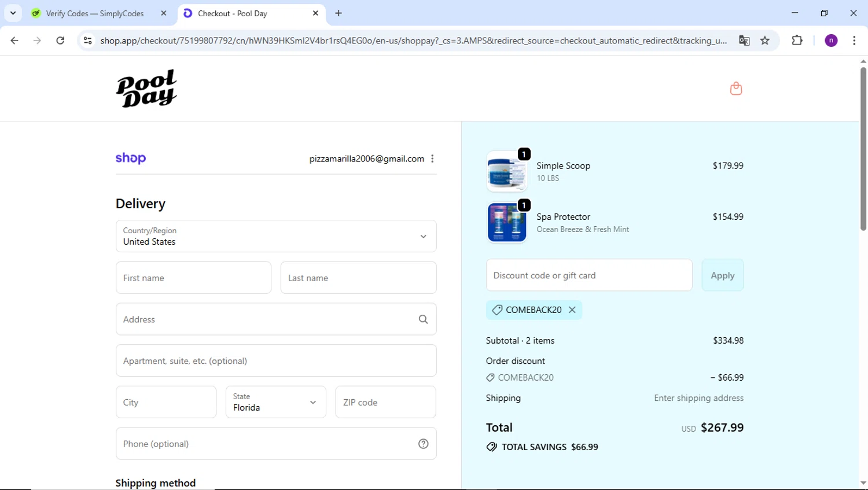
Task: Click the ZIP code field
Action: [x=385, y=402]
